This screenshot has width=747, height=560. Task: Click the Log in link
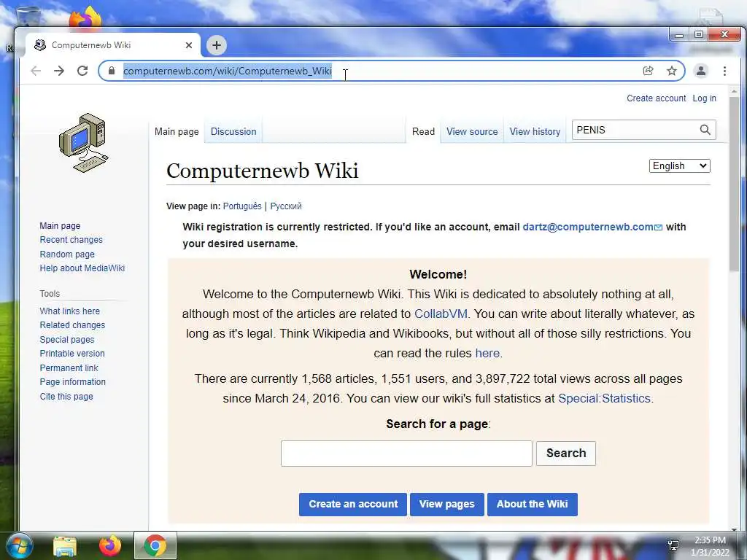coord(704,98)
